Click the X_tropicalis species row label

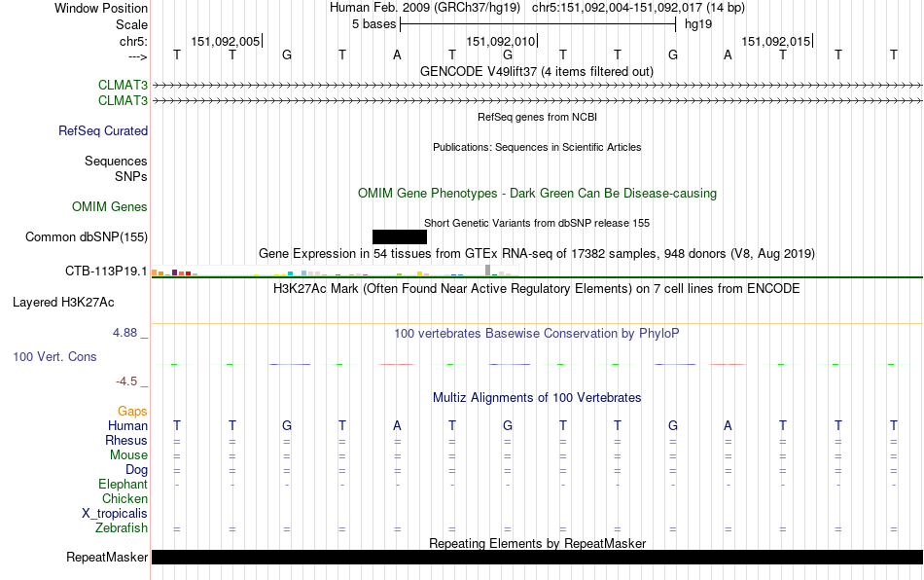pos(115,514)
